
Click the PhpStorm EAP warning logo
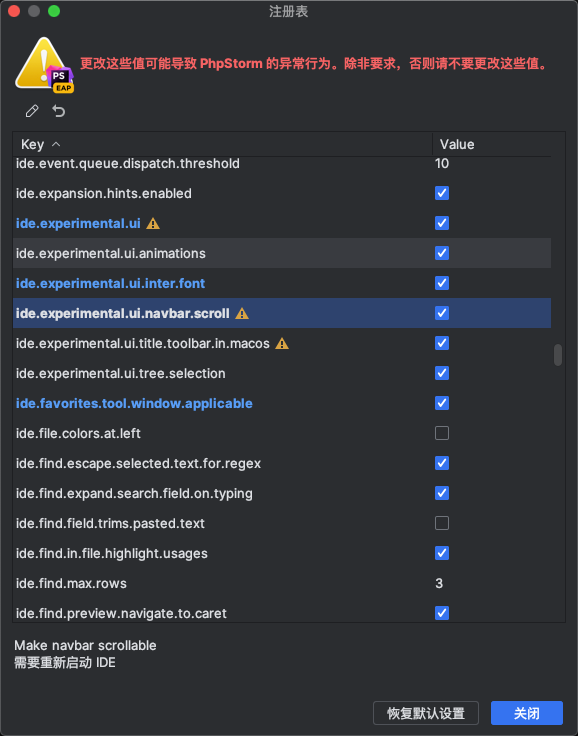click(45, 65)
